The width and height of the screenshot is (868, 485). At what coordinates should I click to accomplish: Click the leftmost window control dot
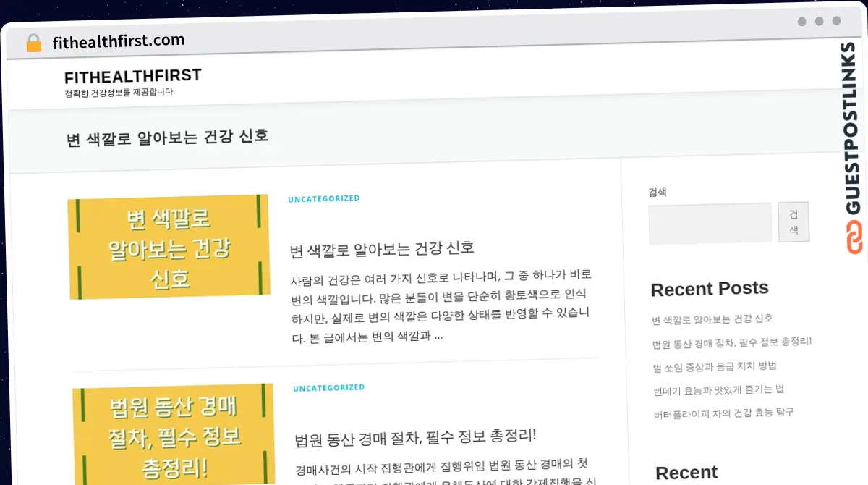801,22
